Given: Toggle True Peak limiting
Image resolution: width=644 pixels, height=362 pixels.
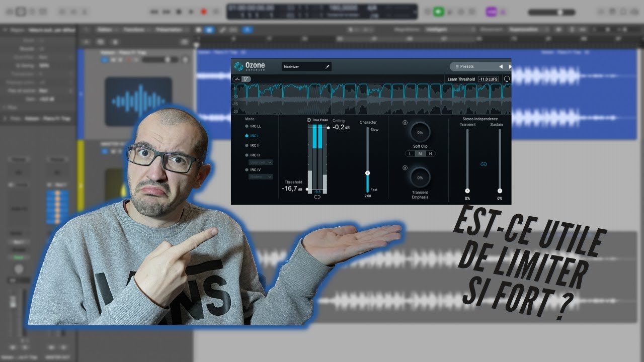Looking at the screenshot, I should [x=317, y=120].
